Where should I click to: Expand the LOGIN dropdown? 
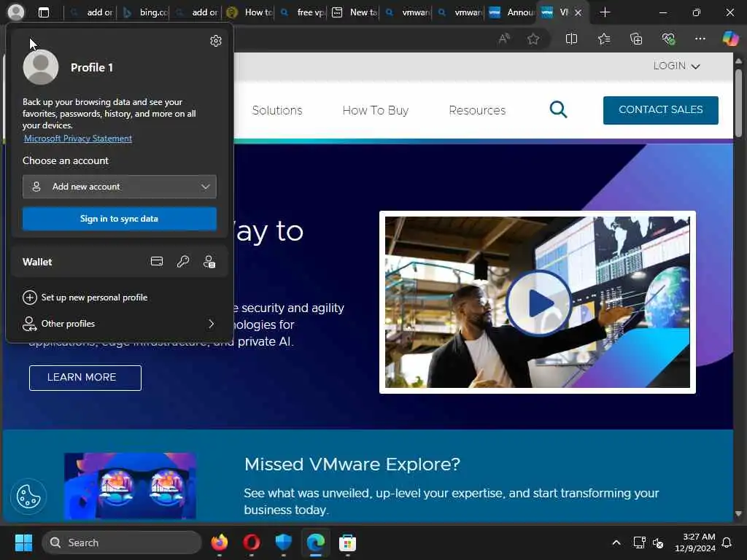coord(676,66)
